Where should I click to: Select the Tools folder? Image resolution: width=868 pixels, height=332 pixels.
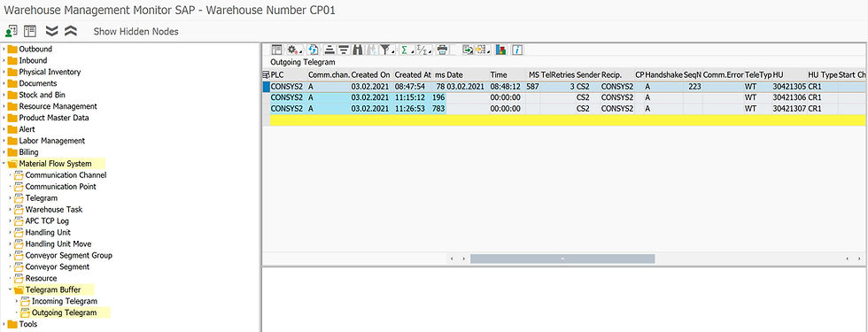coord(27,324)
